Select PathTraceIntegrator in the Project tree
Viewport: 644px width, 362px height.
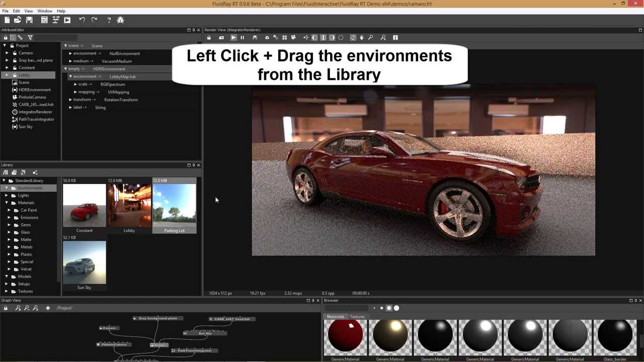tap(36, 119)
